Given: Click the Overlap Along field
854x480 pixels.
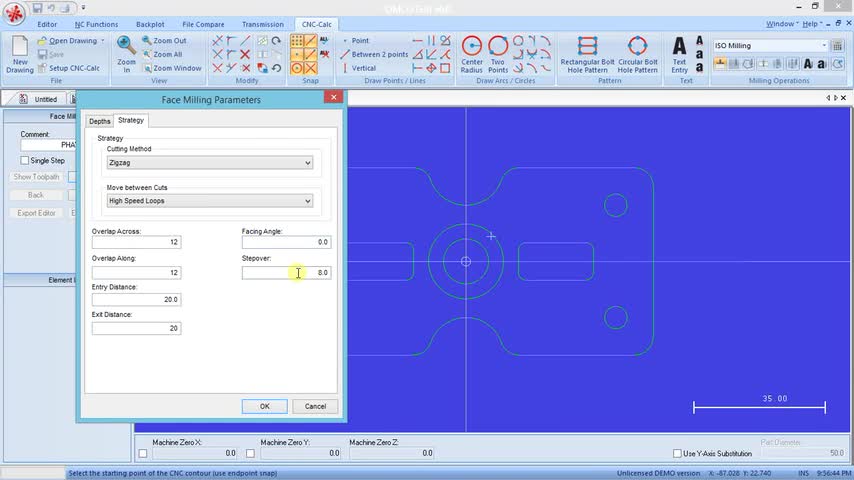Looking at the screenshot, I should pos(136,272).
